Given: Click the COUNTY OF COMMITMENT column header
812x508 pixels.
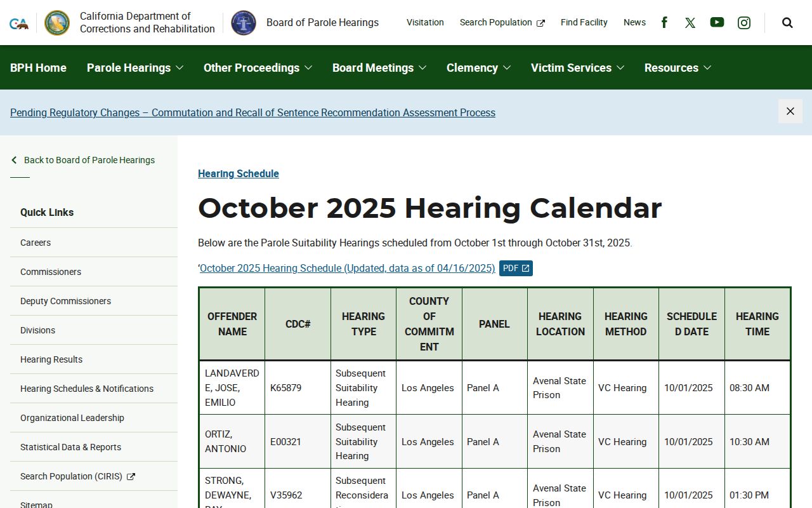Looking at the screenshot, I should coord(429,324).
